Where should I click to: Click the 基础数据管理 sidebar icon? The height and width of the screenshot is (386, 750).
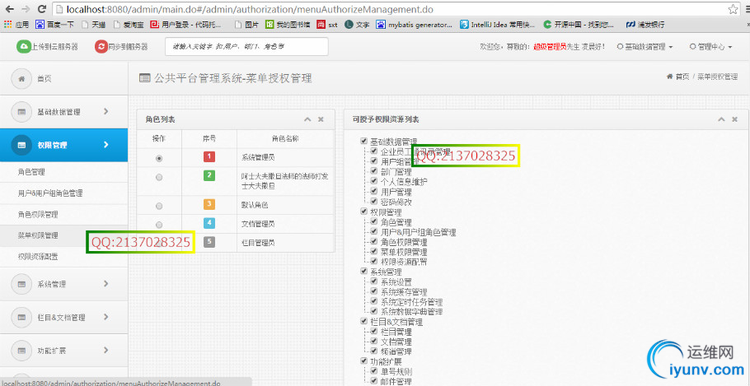pos(22,111)
